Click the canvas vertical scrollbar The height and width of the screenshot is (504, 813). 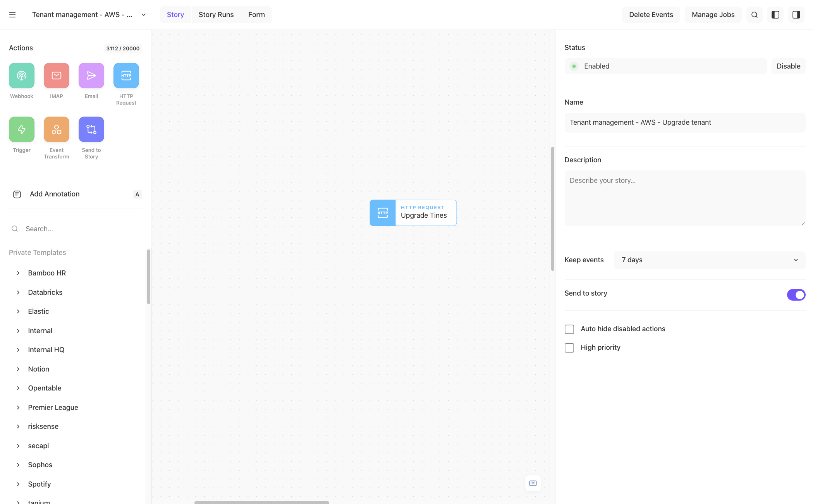pos(553,209)
